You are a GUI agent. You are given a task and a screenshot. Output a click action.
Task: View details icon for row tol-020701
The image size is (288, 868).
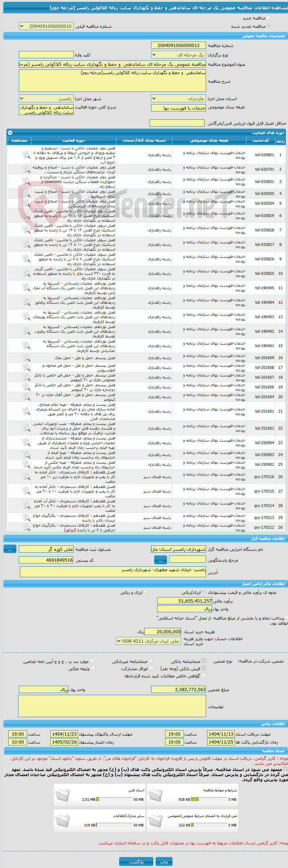26,169
